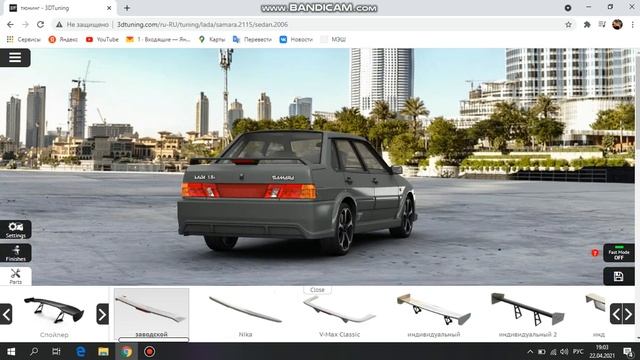The width and height of the screenshot is (640, 360).
Task: Open the YouTube bookmark
Action: (x=102, y=39)
